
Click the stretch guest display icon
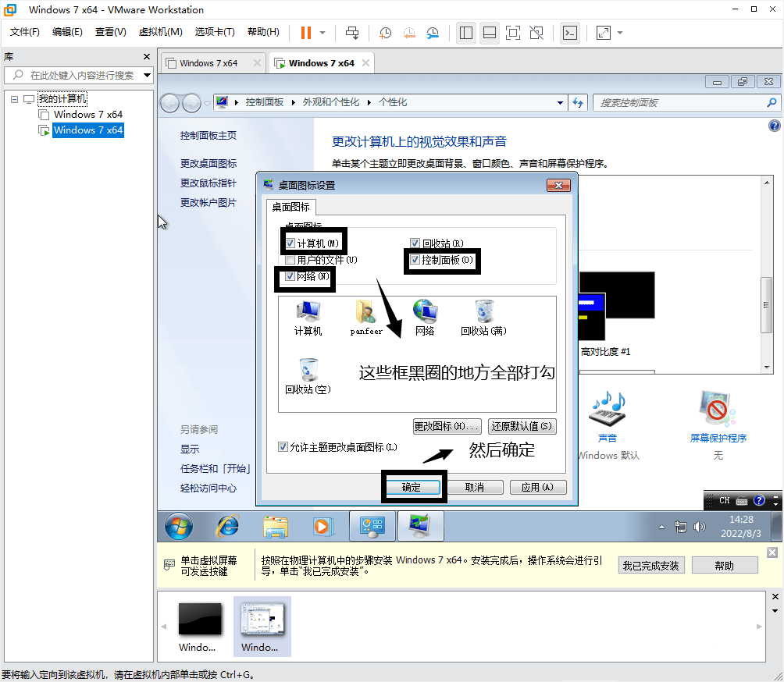pyautogui.click(x=604, y=33)
